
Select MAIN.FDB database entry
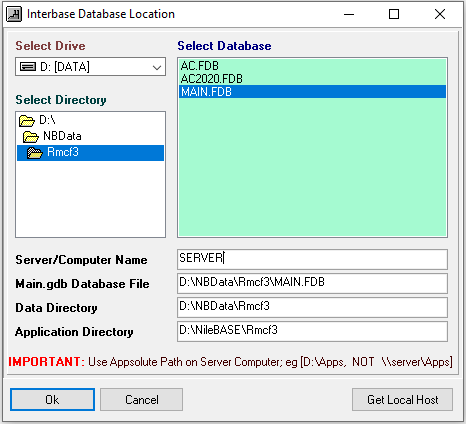click(312, 92)
